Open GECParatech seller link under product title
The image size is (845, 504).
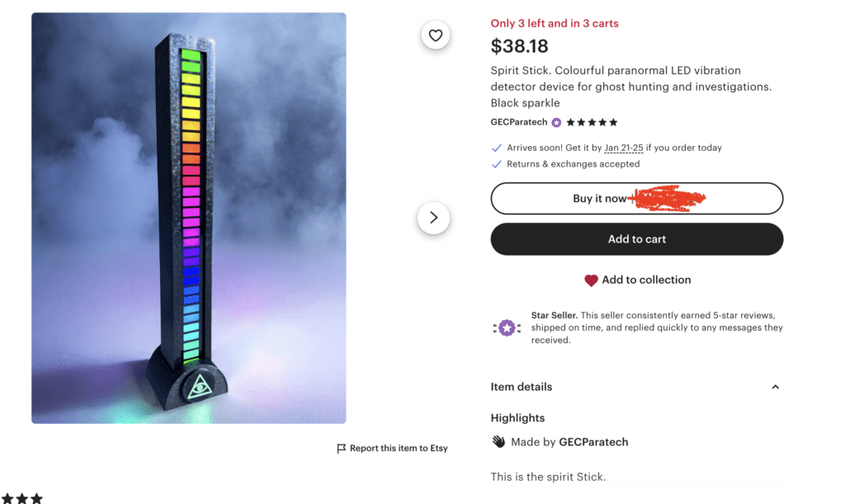click(520, 123)
